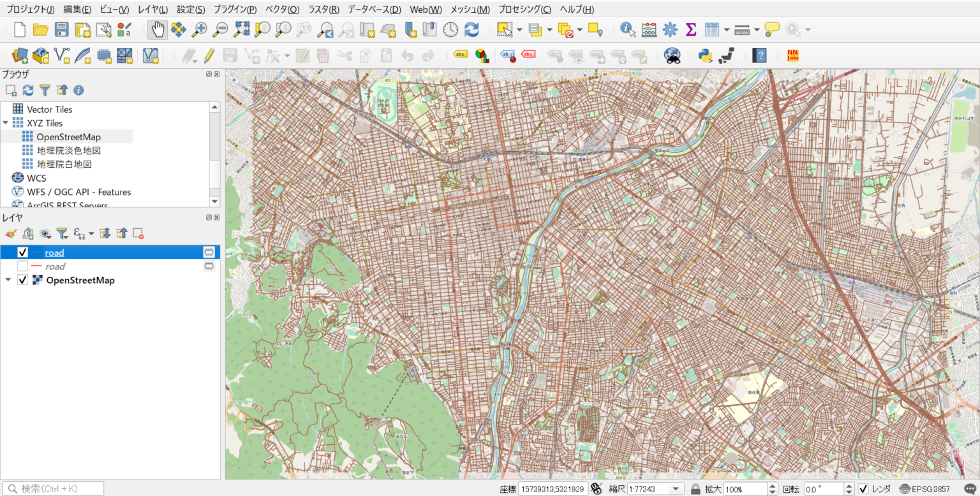Click the EPSG:3857 projection label
This screenshot has height=496, width=980.
pos(932,488)
